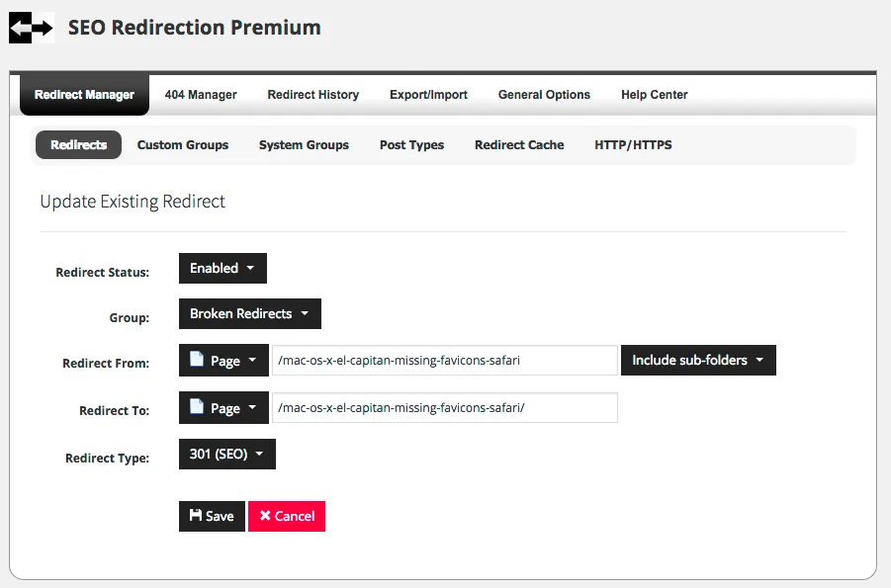Switch to the HTTP/HTTPS sub-tab
This screenshot has height=588, width=891.
click(633, 145)
